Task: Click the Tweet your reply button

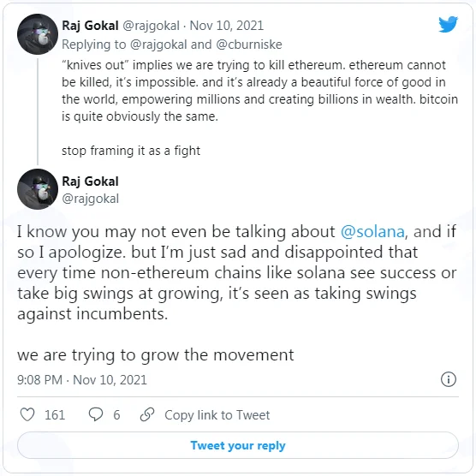Action: [238, 445]
